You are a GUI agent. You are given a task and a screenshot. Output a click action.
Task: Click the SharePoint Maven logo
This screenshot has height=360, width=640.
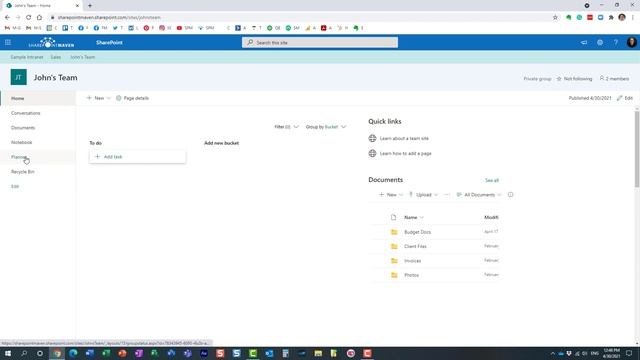(x=51, y=42)
